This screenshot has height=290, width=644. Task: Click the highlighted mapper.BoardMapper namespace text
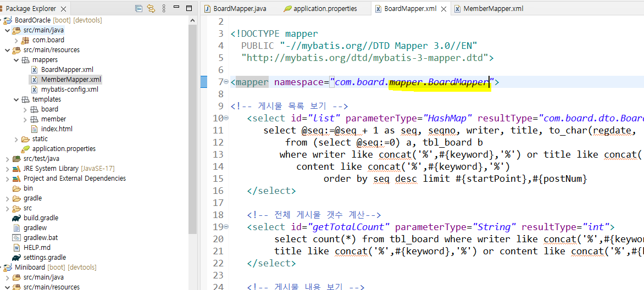click(x=438, y=82)
